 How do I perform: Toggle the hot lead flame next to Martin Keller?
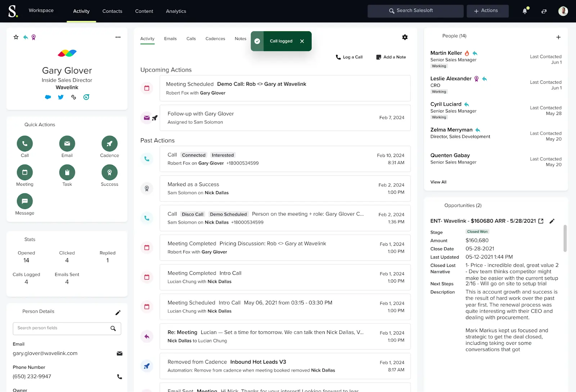click(x=467, y=53)
